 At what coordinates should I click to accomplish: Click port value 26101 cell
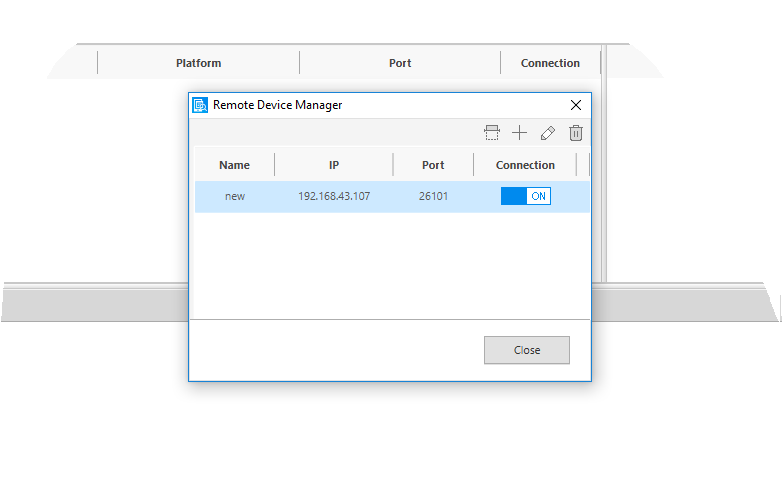(x=433, y=196)
